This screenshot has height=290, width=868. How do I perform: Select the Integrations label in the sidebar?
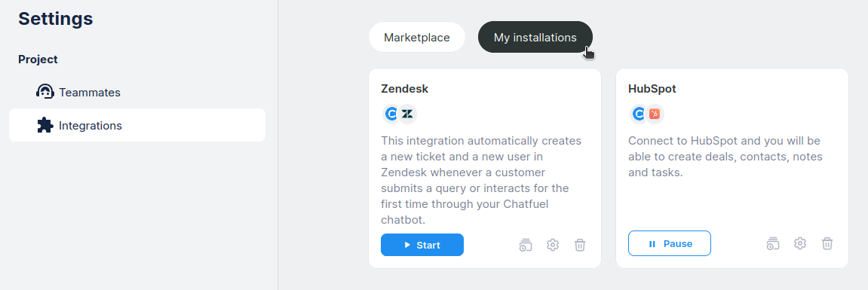[x=90, y=126]
